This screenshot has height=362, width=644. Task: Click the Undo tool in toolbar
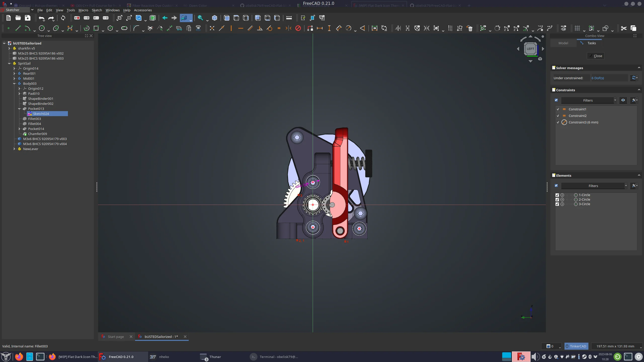(41, 18)
